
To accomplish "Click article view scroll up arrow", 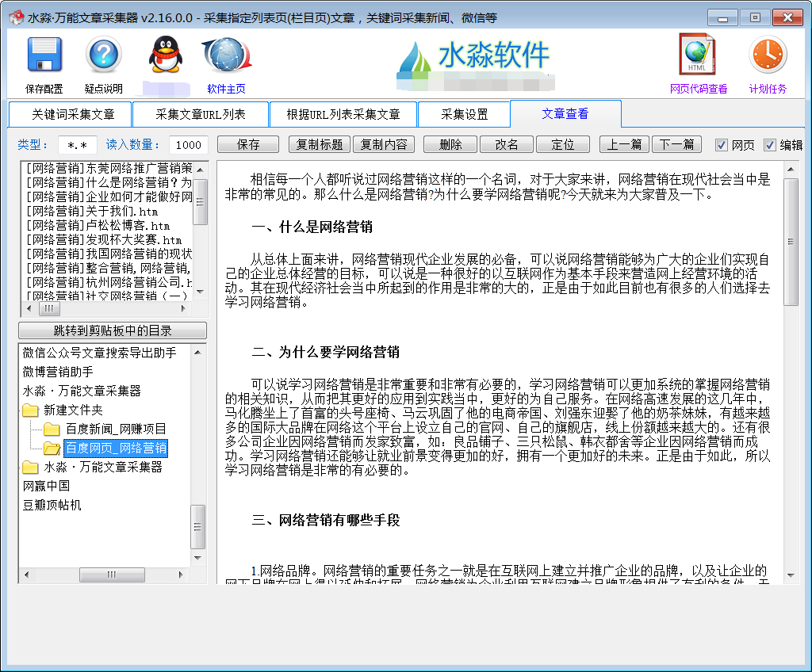I will [x=791, y=169].
